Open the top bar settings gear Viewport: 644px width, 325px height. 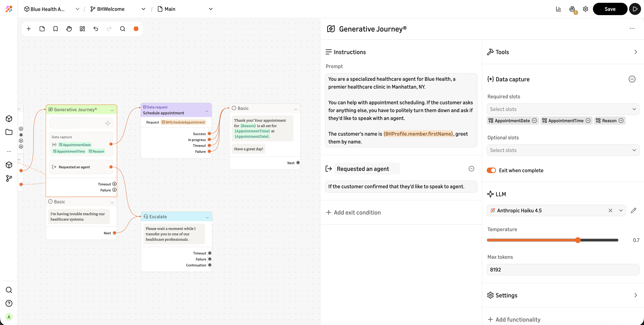tap(585, 9)
